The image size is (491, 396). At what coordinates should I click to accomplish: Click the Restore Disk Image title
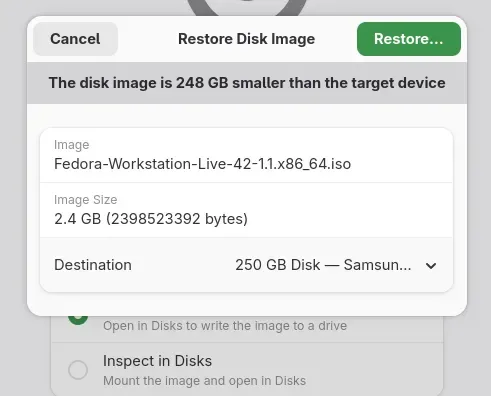[247, 39]
